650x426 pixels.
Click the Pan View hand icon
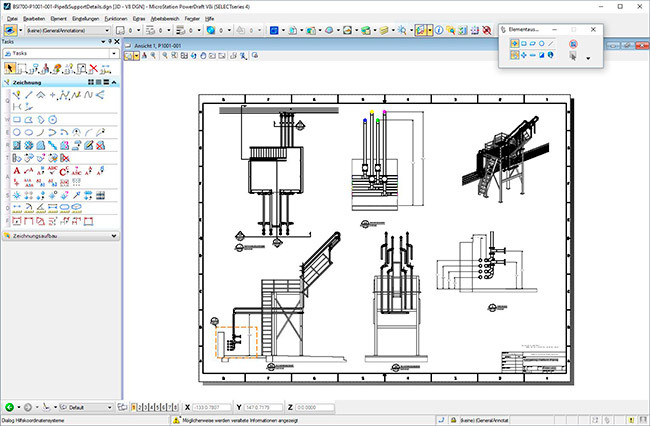(201, 56)
